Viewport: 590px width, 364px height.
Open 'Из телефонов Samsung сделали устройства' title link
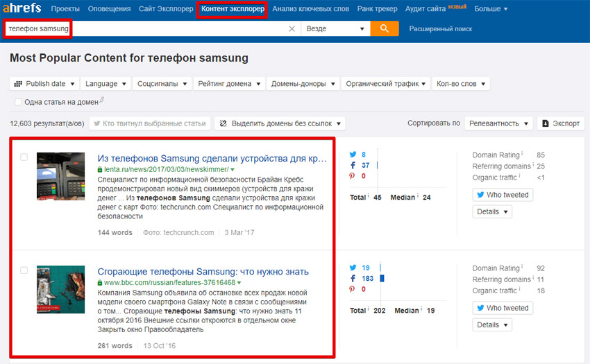pyautogui.click(x=212, y=158)
